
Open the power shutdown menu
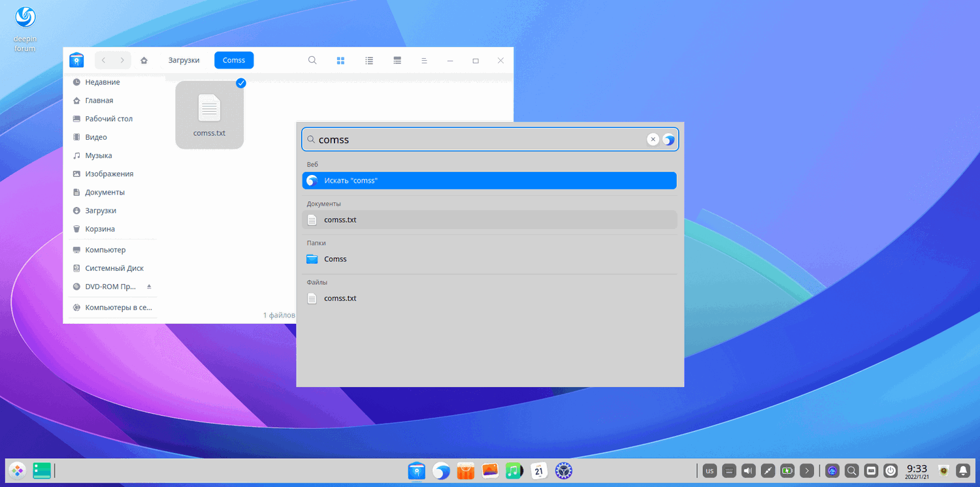point(890,470)
